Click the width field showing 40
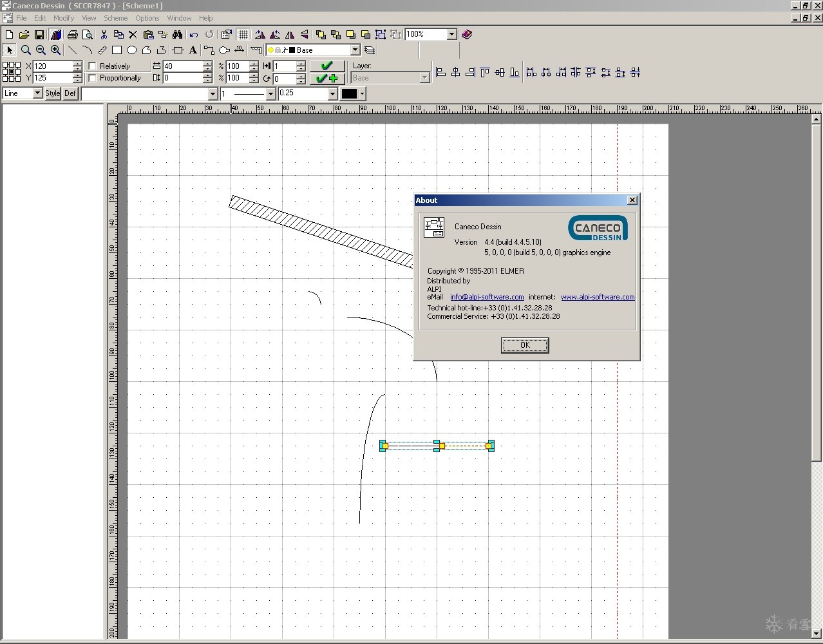Screen dimensions: 823x644 (183, 66)
